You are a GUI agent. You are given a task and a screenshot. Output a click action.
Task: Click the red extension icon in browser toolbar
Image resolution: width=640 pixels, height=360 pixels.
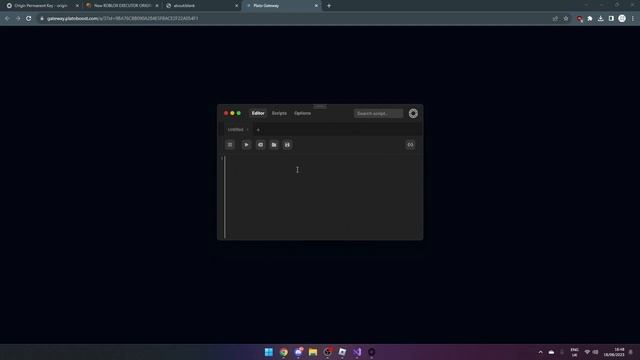580,18
